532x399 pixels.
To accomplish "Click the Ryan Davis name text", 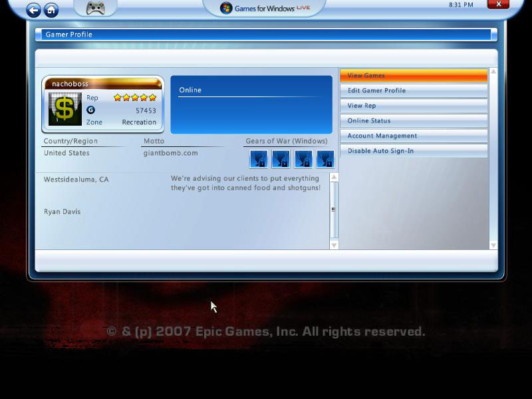I will point(62,211).
